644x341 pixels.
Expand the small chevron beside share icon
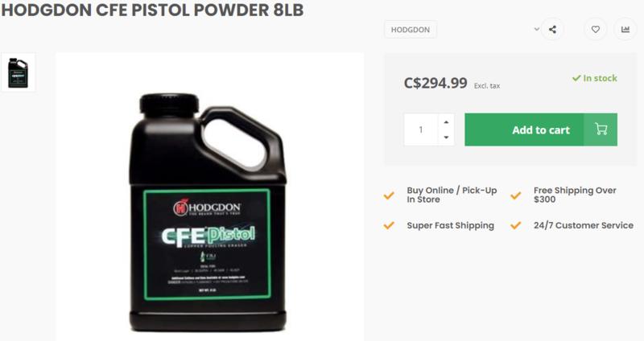[x=536, y=29]
